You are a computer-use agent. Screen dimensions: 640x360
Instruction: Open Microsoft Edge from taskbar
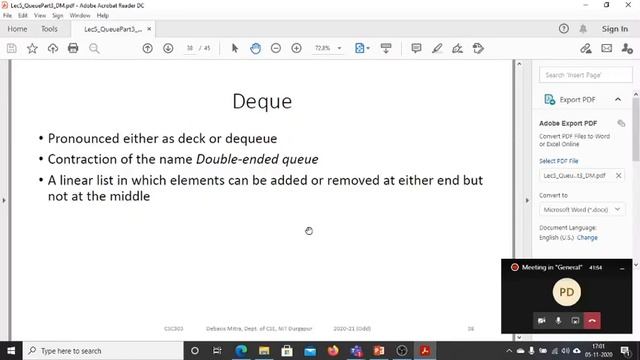point(241,351)
